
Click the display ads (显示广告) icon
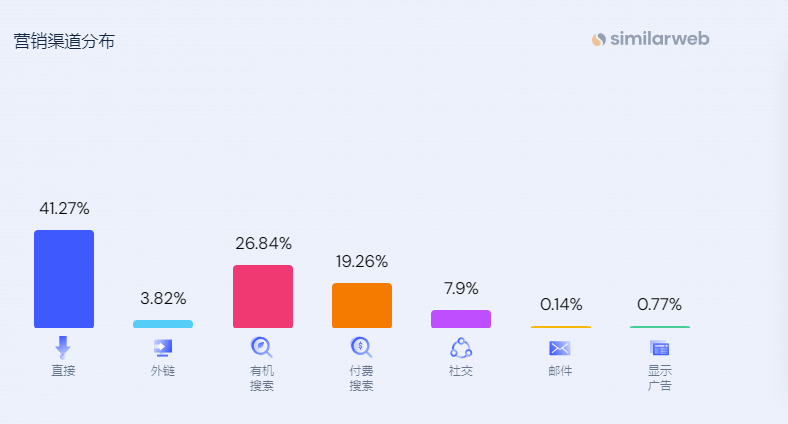[659, 348]
